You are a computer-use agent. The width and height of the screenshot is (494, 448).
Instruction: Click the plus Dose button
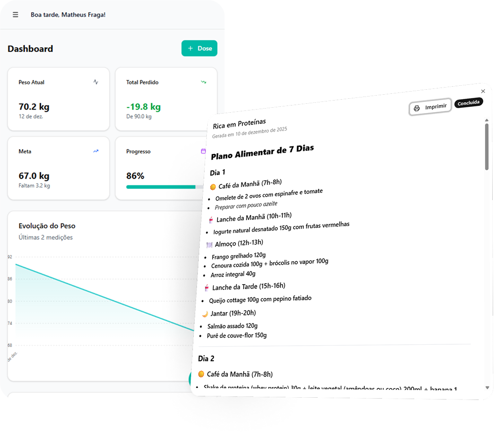[x=199, y=48]
